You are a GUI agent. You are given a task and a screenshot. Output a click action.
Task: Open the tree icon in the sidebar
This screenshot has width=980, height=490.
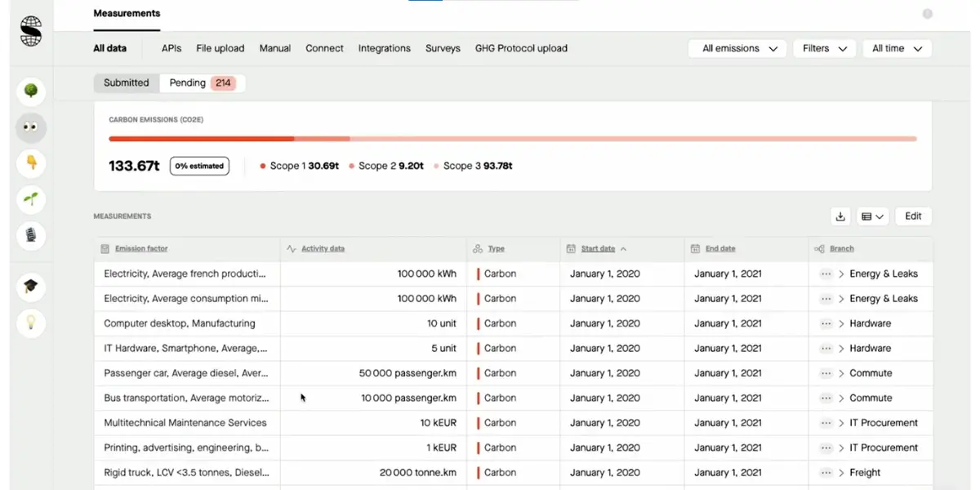click(x=30, y=91)
